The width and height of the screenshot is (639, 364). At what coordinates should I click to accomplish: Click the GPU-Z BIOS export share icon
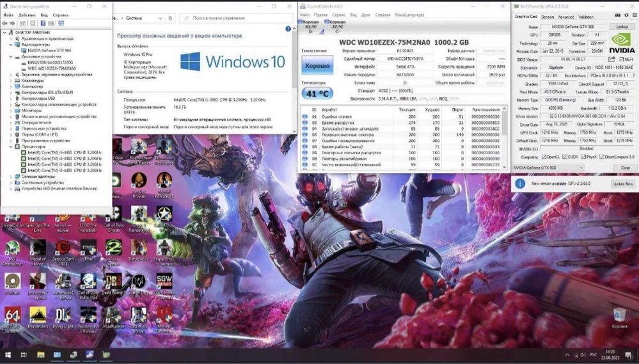pyautogui.click(x=611, y=59)
